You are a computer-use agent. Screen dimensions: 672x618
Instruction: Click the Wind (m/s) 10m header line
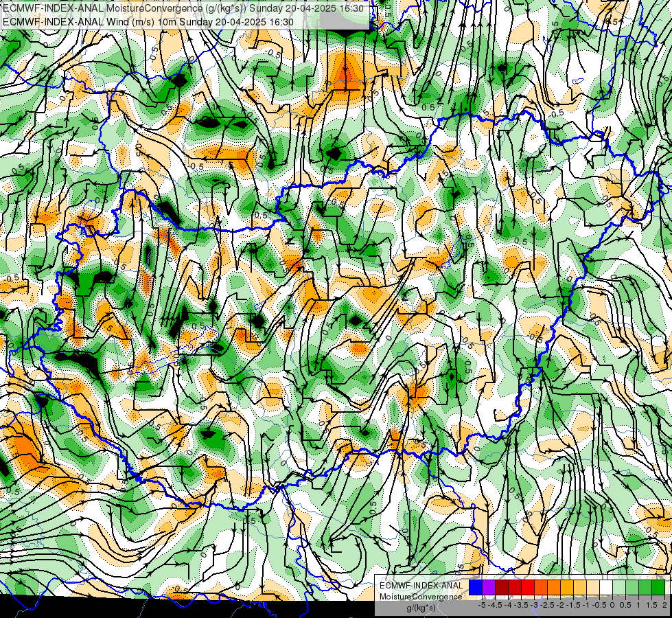(x=148, y=22)
